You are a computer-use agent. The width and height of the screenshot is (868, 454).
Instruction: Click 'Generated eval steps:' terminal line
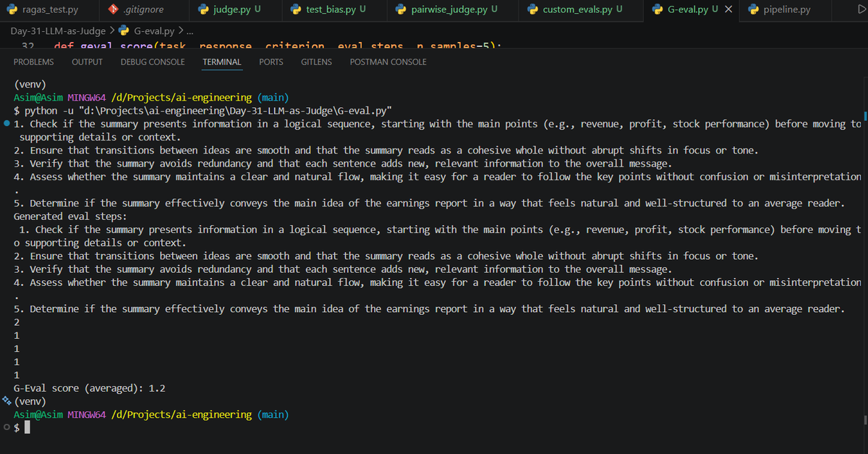(x=70, y=217)
